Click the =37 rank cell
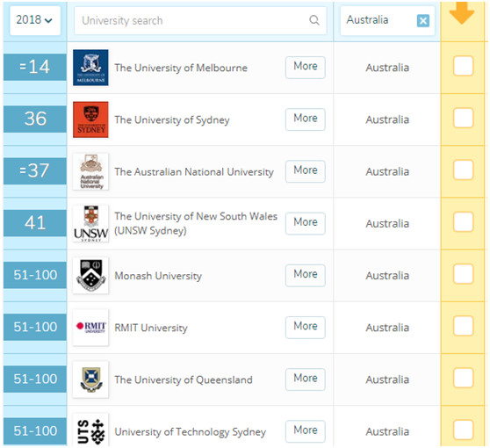Screen dimensions: 490x448 click(x=35, y=171)
